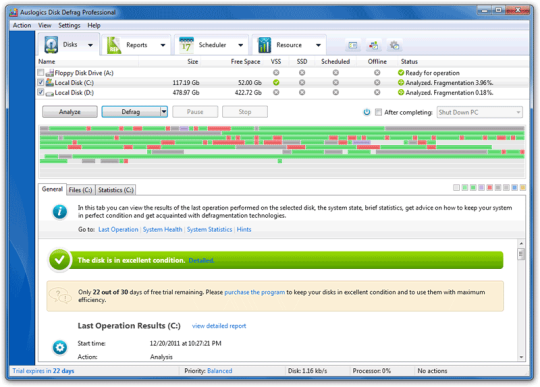
Task: Follow the System Statistics link
Action: (x=209, y=229)
